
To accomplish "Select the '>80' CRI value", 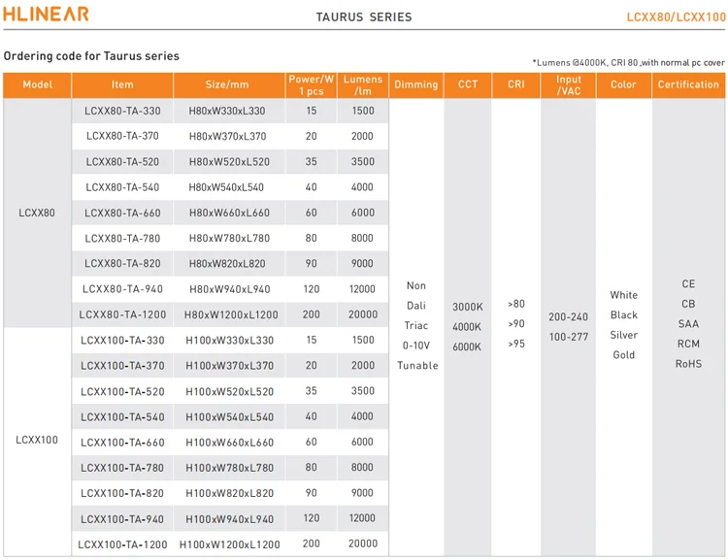I will pos(516,304).
